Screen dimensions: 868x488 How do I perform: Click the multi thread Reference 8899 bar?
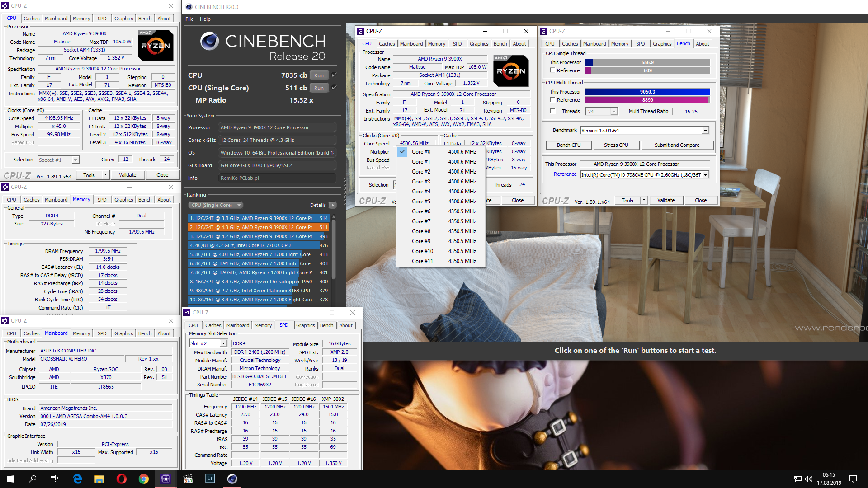[x=647, y=100]
